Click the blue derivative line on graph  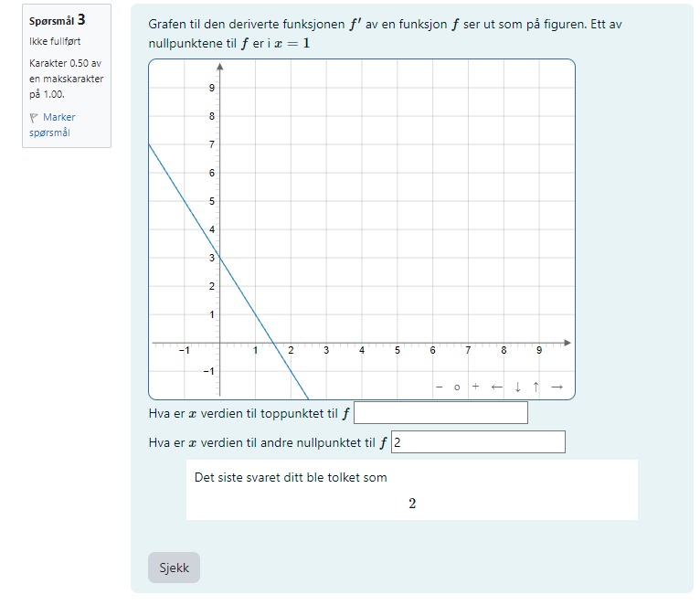(x=255, y=314)
